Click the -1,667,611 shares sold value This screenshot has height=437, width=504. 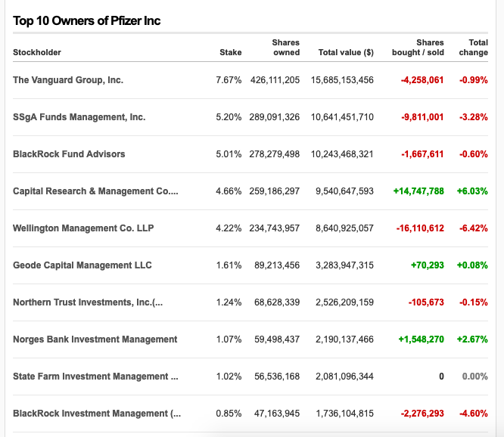click(x=423, y=154)
